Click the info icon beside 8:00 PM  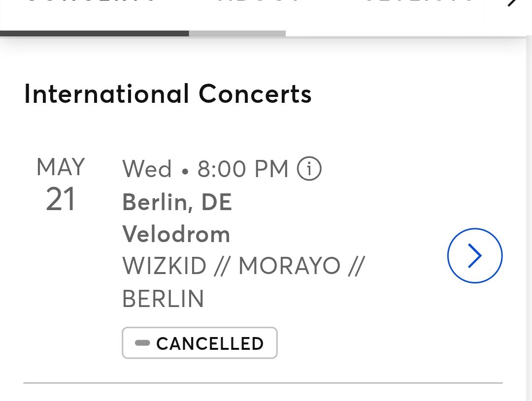pyautogui.click(x=309, y=169)
